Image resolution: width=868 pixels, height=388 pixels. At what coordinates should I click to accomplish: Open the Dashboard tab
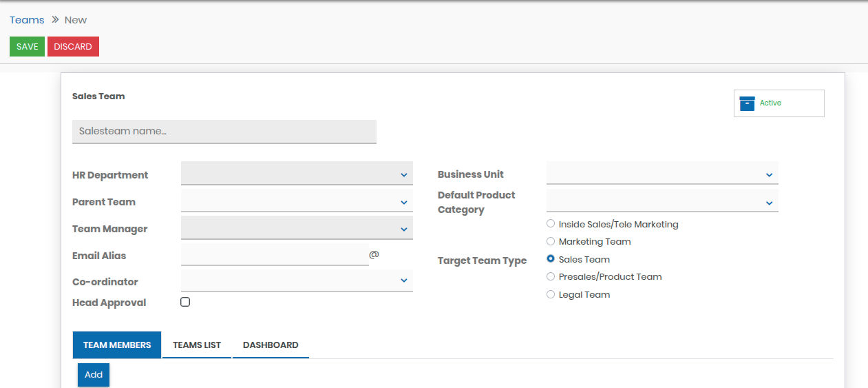(271, 345)
